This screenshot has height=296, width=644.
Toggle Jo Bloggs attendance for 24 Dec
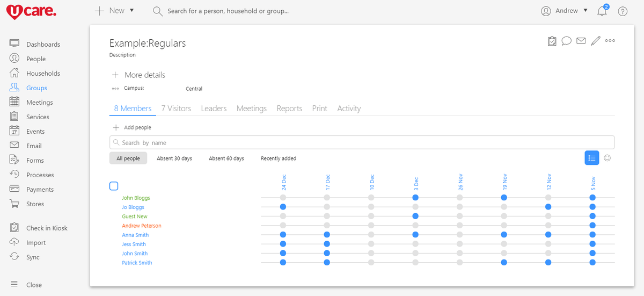point(283,207)
